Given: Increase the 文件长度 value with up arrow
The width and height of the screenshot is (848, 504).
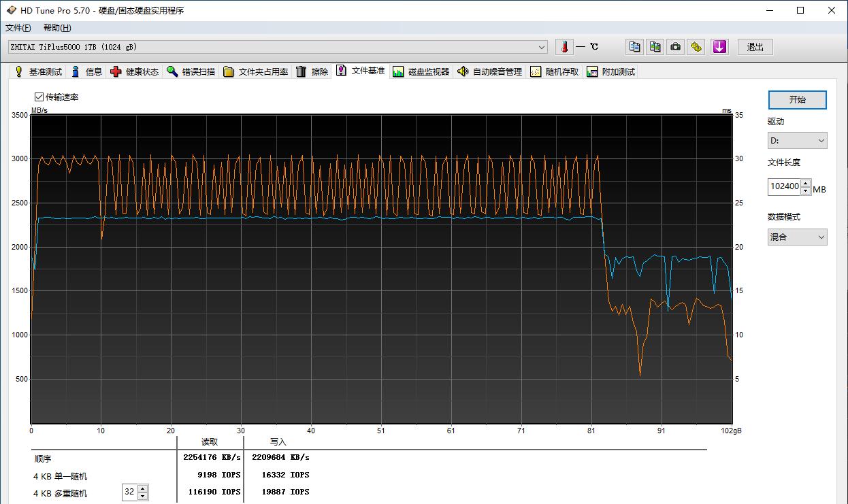Looking at the screenshot, I should [806, 183].
